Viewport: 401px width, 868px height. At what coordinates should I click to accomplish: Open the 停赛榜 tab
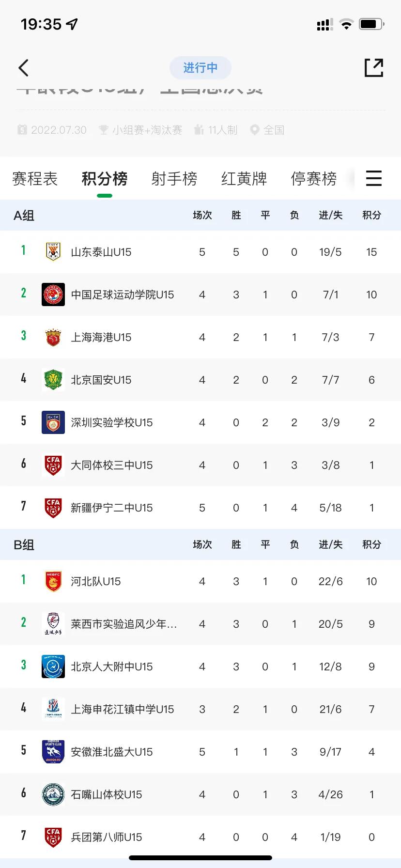[x=314, y=178]
